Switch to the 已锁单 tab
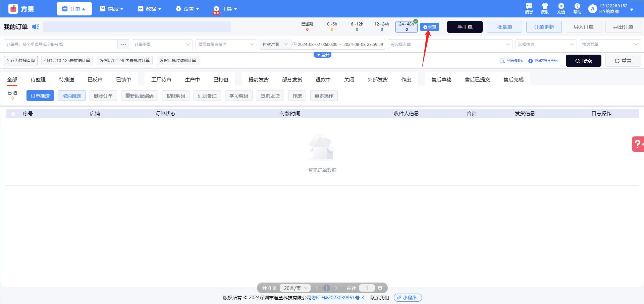The image size is (644, 304). pyautogui.click(x=123, y=79)
